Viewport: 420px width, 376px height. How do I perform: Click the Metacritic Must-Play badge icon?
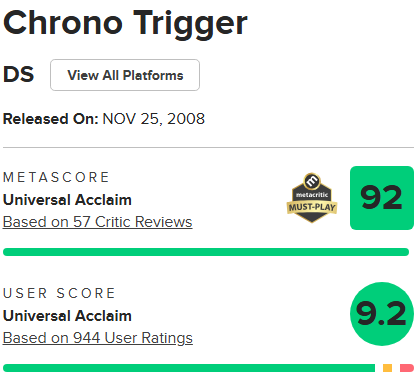click(x=312, y=198)
